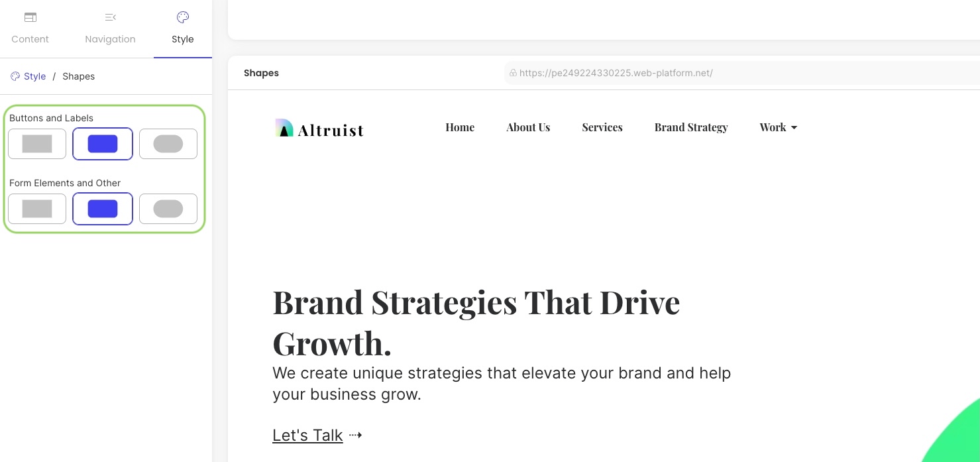Image resolution: width=980 pixels, height=462 pixels.
Task: Go to the Services menu item
Action: pos(602,127)
